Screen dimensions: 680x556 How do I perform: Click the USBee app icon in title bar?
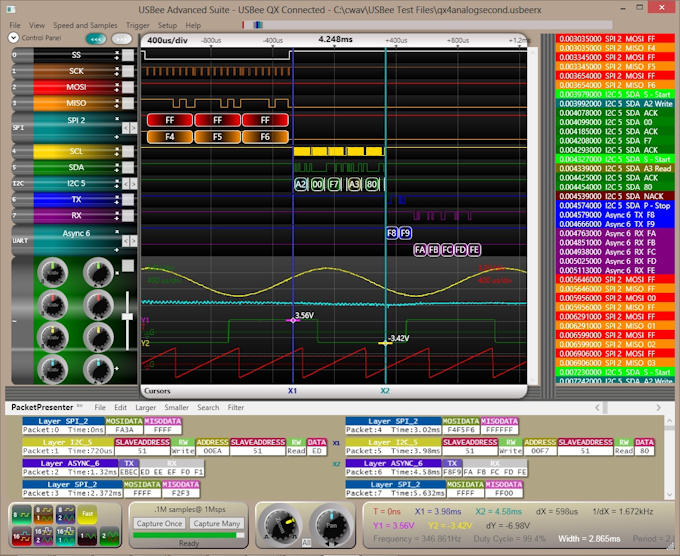(x=11, y=9)
